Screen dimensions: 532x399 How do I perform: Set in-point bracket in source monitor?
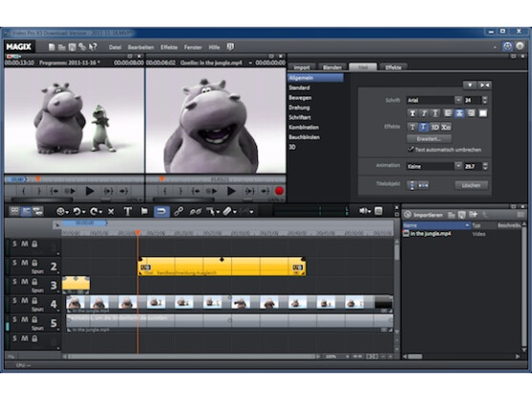tap(165, 191)
